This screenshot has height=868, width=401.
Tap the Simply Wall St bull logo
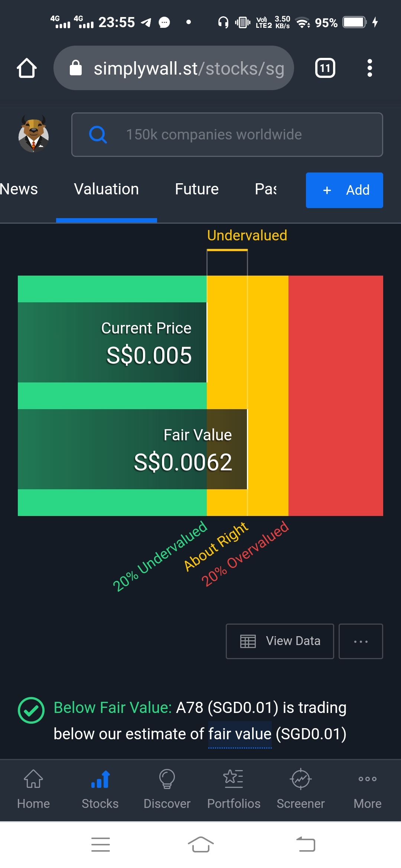click(x=33, y=134)
